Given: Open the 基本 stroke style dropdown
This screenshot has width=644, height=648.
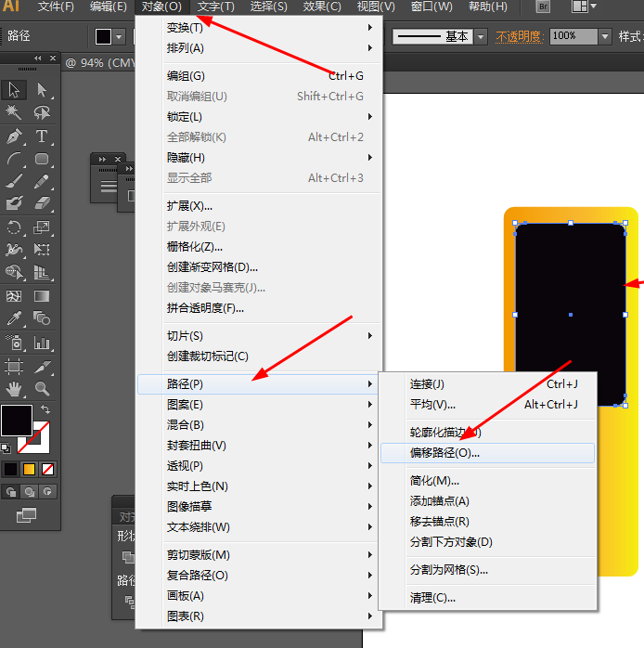Looking at the screenshot, I should (481, 37).
